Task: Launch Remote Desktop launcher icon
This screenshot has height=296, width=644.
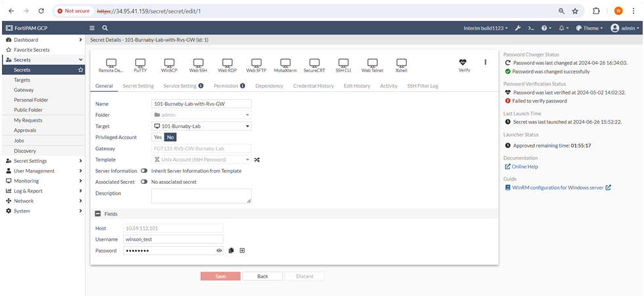Action: point(111,65)
